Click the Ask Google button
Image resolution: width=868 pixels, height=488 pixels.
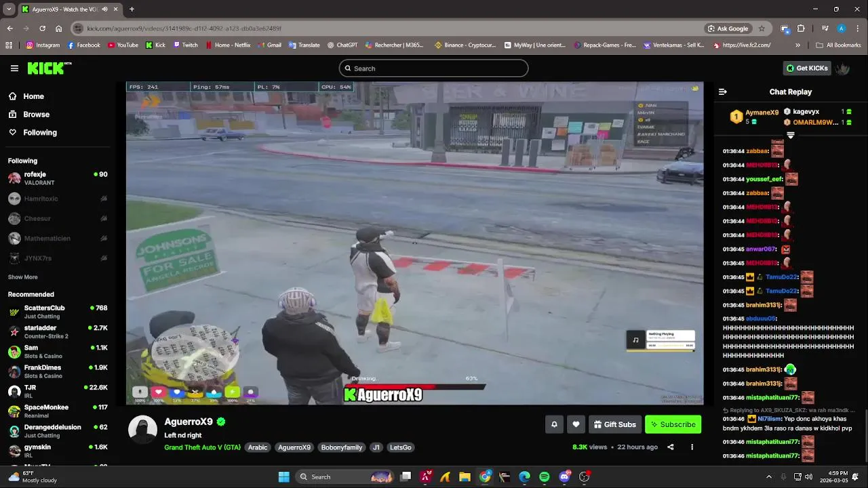click(728, 28)
